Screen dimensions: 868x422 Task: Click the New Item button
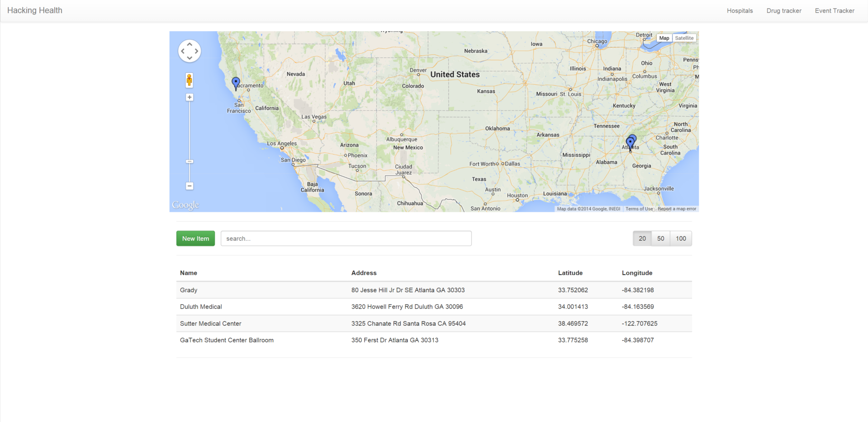point(195,239)
